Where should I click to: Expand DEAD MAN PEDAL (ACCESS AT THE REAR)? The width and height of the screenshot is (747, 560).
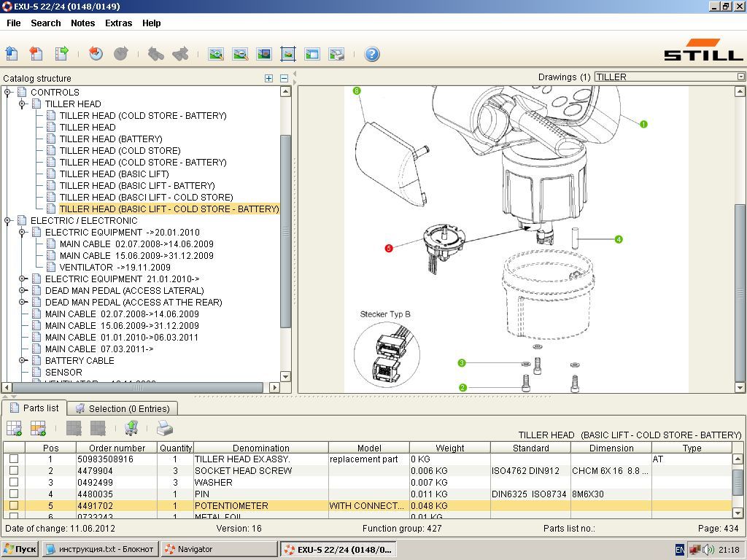[22, 303]
